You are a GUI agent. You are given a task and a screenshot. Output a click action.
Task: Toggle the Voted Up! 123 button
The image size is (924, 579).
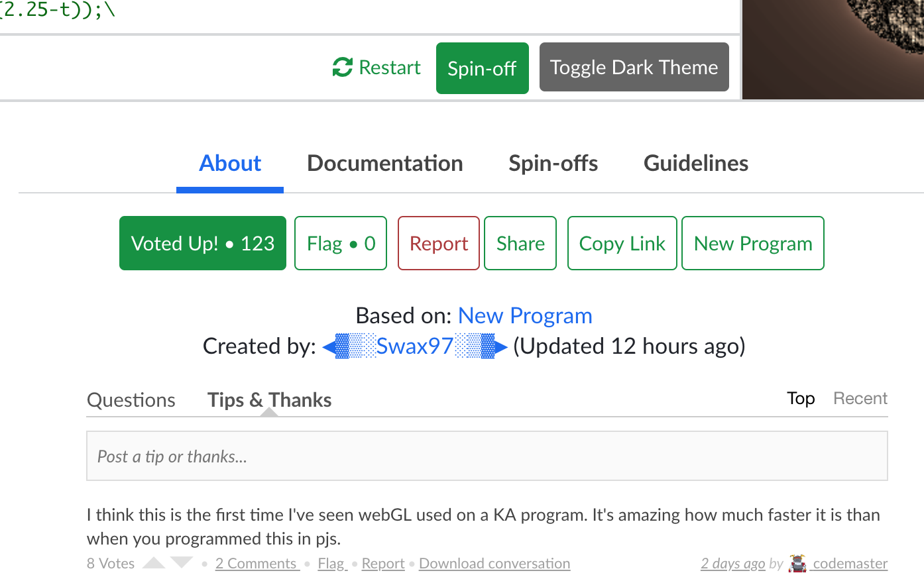click(x=203, y=243)
